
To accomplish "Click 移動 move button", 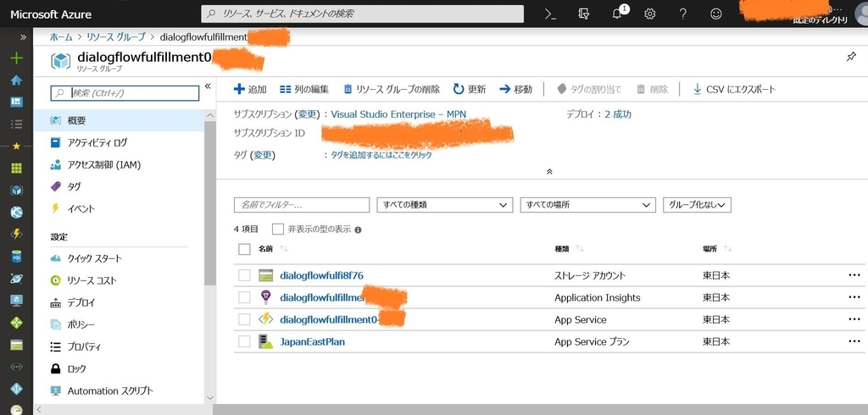I will 515,89.
